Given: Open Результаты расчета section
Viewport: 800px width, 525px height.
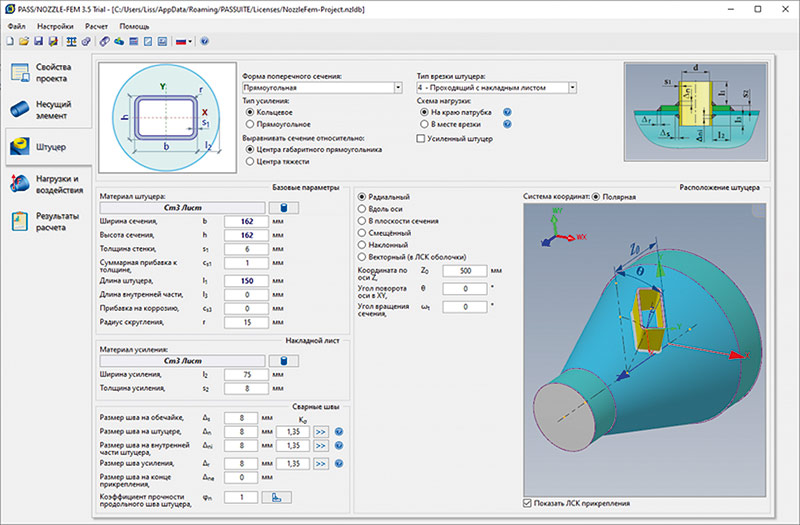Looking at the screenshot, I should pos(48,221).
